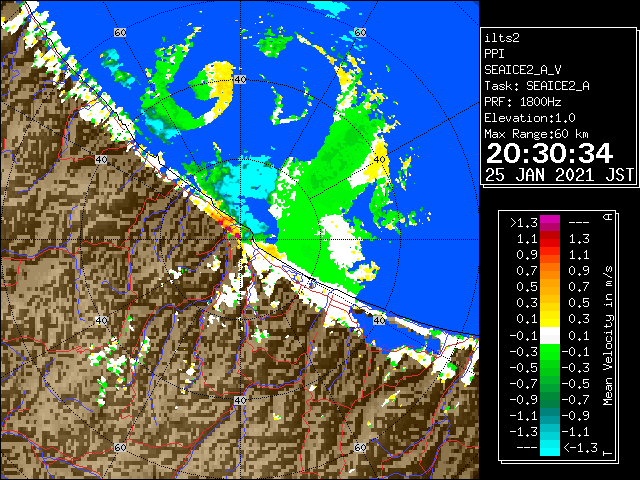640x480 pixels.
Task: Select the 'Max Range:60 km' line
Action: click(536, 134)
